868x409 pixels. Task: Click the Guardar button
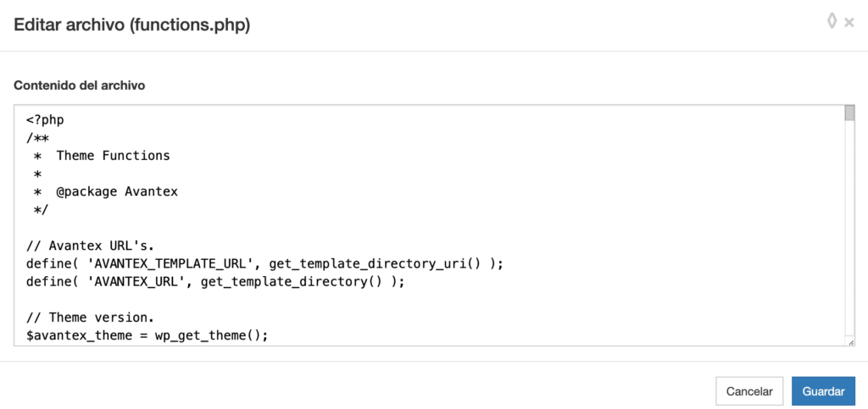[823, 391]
